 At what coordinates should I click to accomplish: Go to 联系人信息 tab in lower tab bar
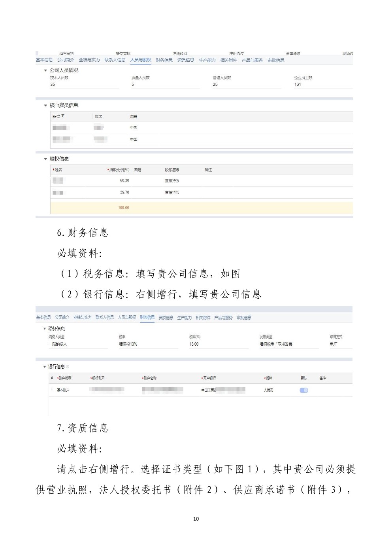pos(104,318)
